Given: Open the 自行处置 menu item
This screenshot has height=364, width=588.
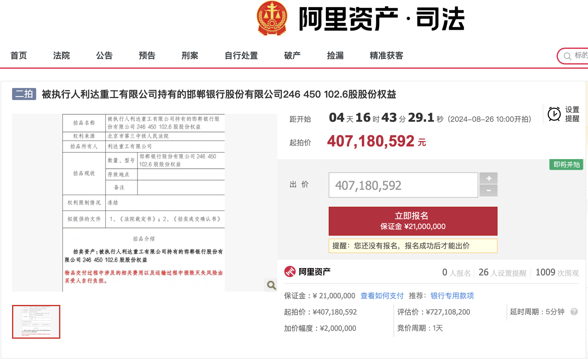Looking at the screenshot, I should pyautogui.click(x=241, y=55).
